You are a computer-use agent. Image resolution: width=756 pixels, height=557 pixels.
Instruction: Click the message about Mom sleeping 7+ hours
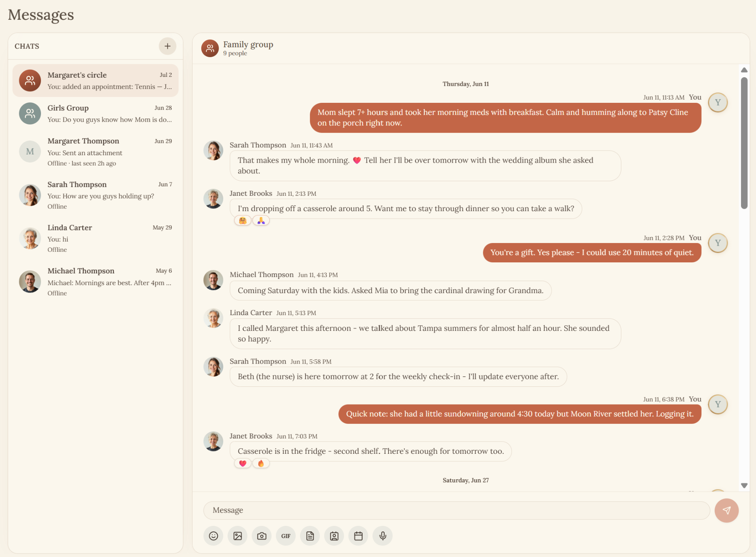pyautogui.click(x=506, y=118)
